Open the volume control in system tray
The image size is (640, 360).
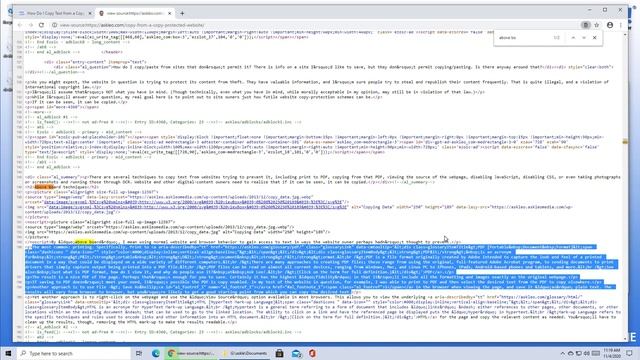(x=587, y=353)
